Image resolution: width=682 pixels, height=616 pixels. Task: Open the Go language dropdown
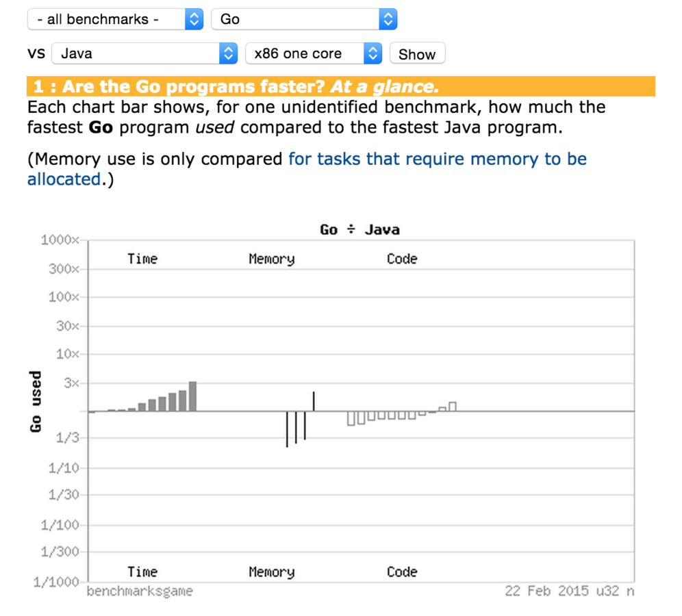[x=304, y=19]
